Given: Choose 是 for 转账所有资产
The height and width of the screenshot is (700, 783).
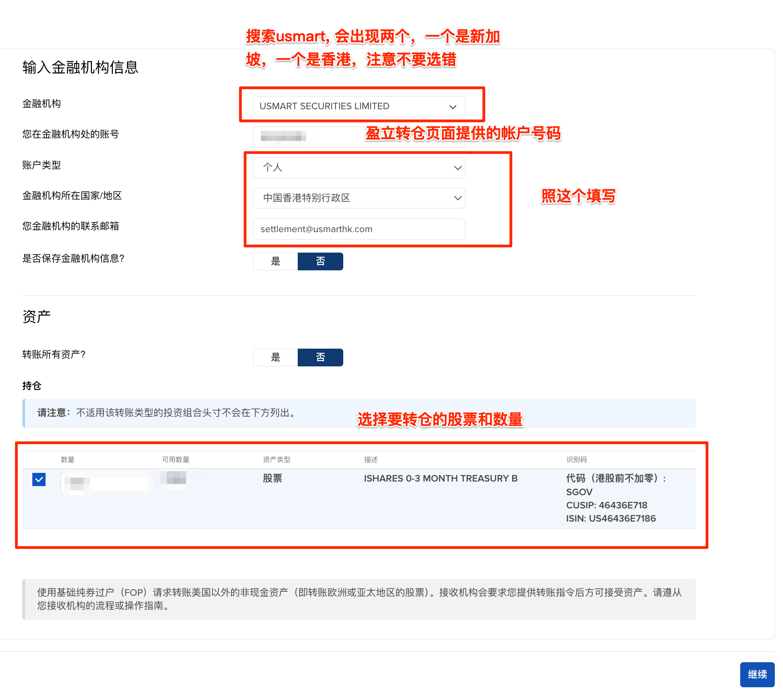Looking at the screenshot, I should (x=275, y=357).
